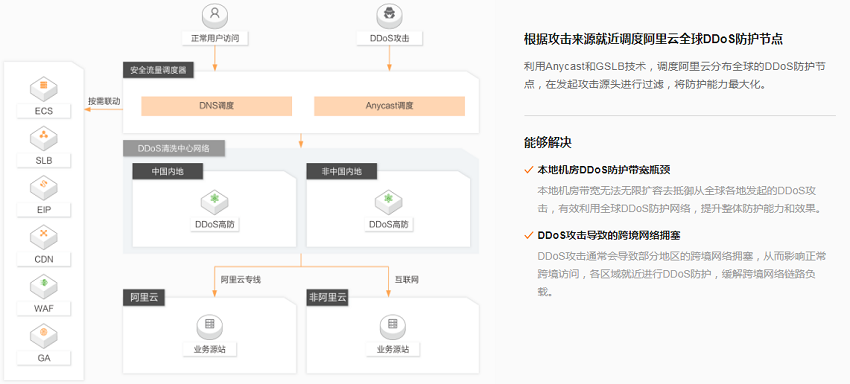Click the DDoS高防 icon under 非中国内地
This screenshot has height=384, width=850.
pos(389,202)
